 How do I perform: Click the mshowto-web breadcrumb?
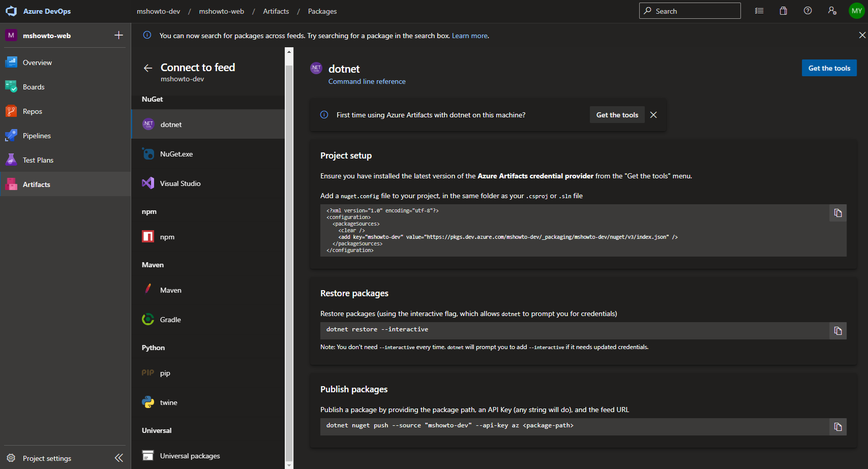coord(221,11)
